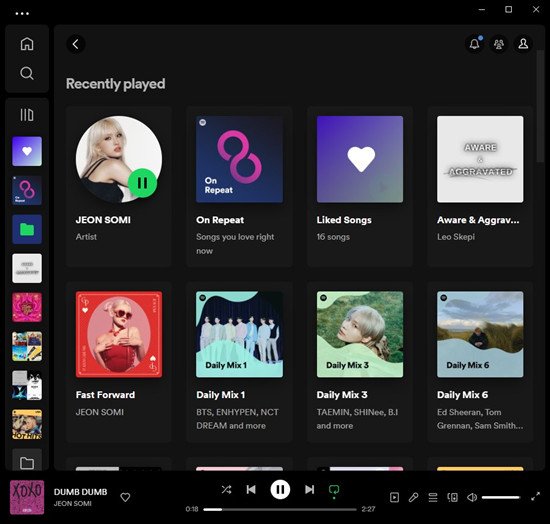Pause playback in the player bar
This screenshot has height=524, width=550.
pos(280,489)
